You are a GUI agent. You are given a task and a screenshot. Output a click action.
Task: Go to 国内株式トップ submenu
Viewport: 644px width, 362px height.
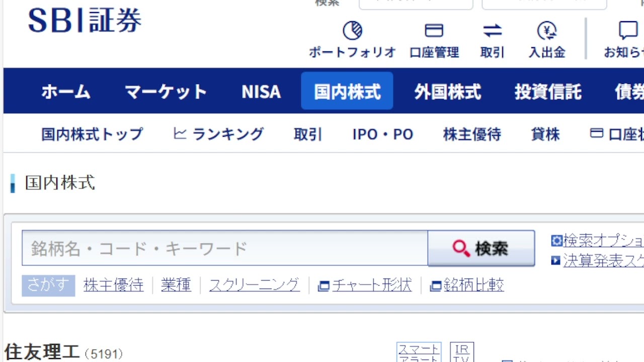92,134
